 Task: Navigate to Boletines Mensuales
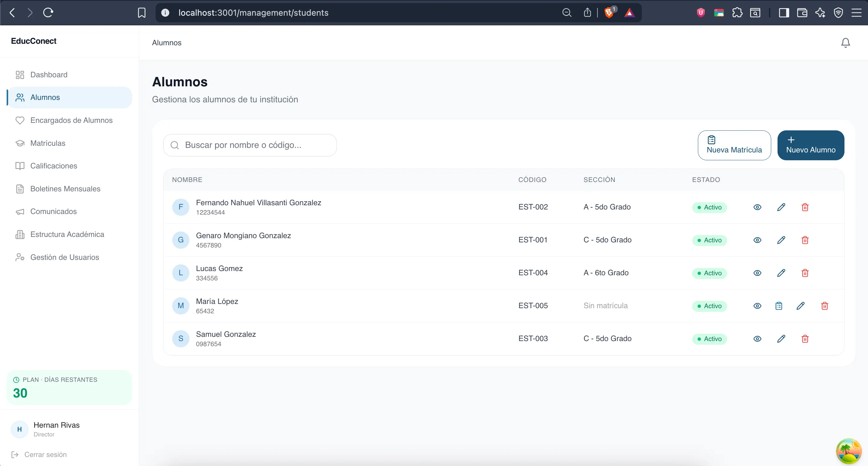click(x=65, y=189)
